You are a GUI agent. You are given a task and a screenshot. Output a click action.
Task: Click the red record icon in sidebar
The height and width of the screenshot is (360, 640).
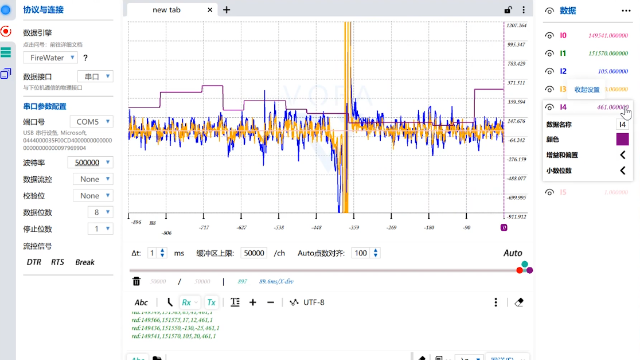coord(6,31)
